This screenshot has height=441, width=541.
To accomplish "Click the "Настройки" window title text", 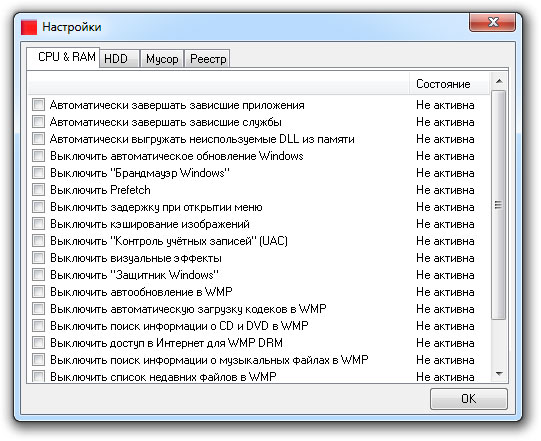I will click(72, 27).
